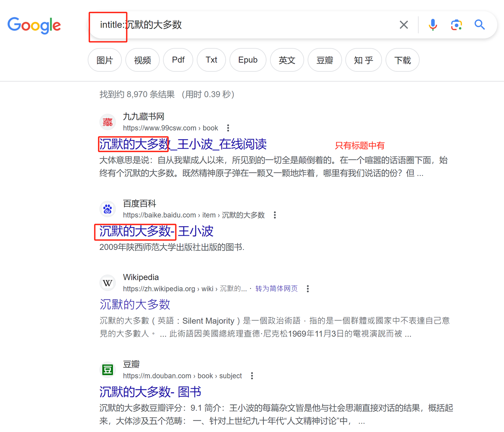504x432 pixels.
Task: Click the 九九藏书网 site name
Action: (144, 117)
